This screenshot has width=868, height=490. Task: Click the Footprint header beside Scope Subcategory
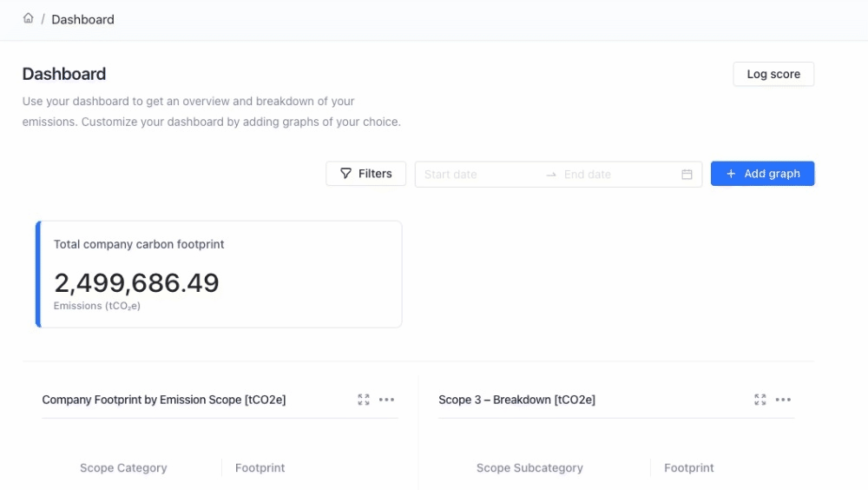tap(688, 467)
